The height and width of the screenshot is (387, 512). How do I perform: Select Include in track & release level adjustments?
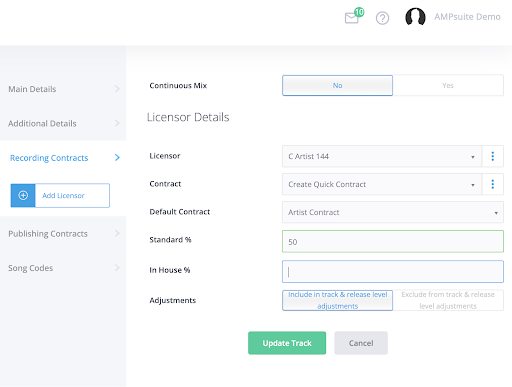pos(337,300)
